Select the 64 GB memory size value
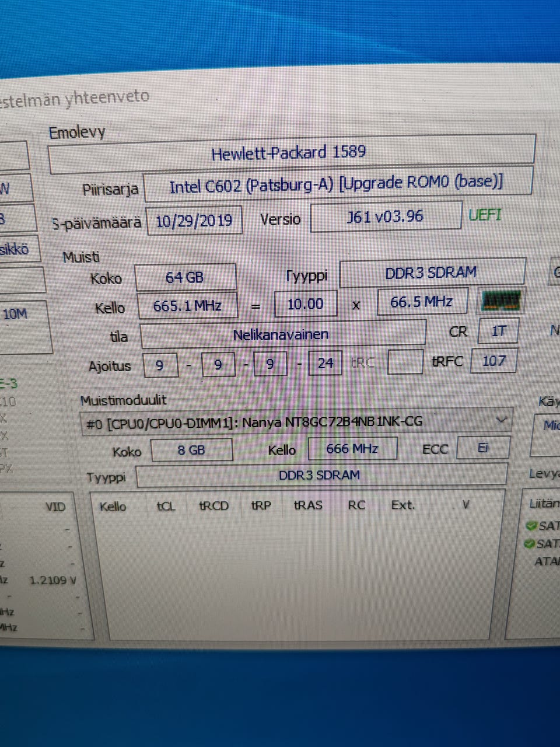560x747 pixels. (185, 277)
